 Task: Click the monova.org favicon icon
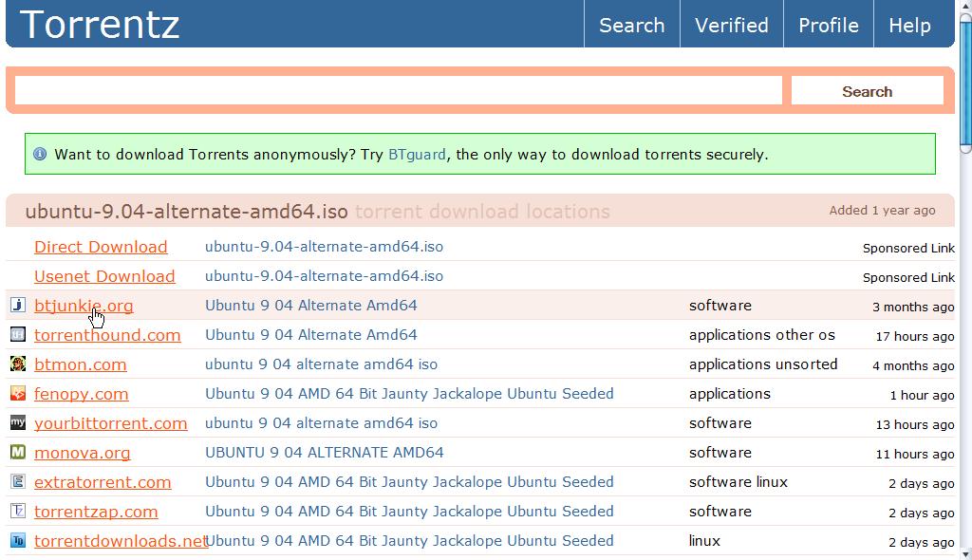tap(17, 453)
